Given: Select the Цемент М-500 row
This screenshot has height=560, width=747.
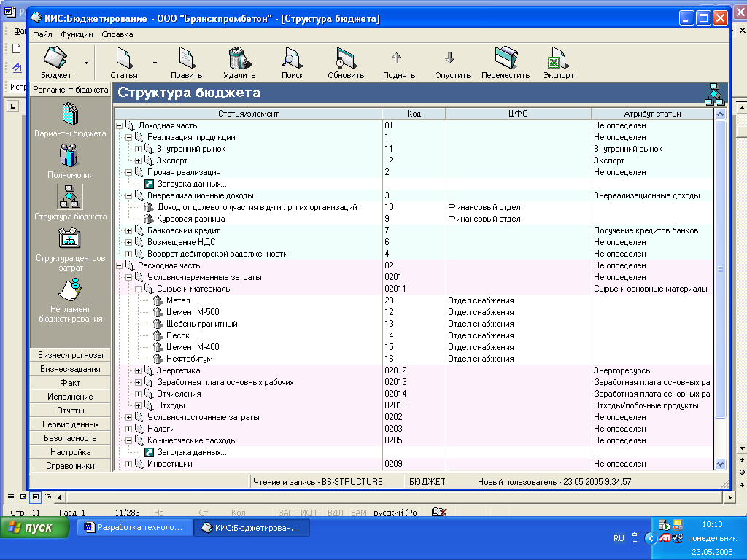Looking at the screenshot, I should pyautogui.click(x=414, y=312).
